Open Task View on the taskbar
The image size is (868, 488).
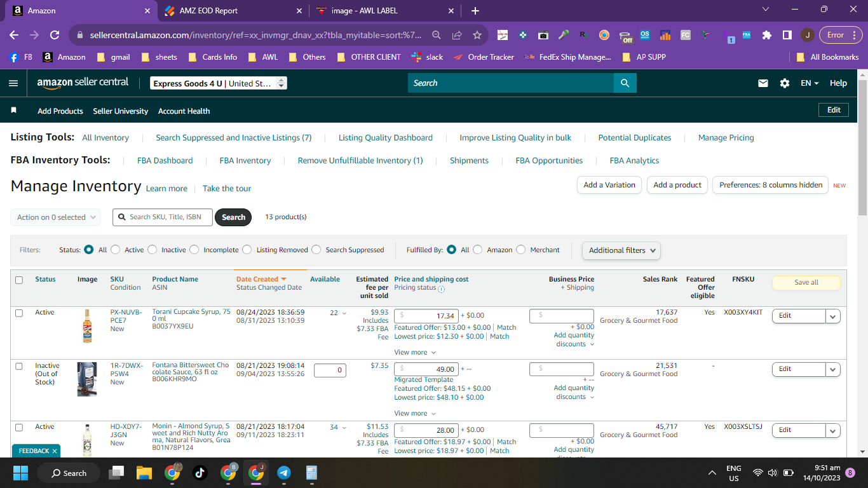116,473
